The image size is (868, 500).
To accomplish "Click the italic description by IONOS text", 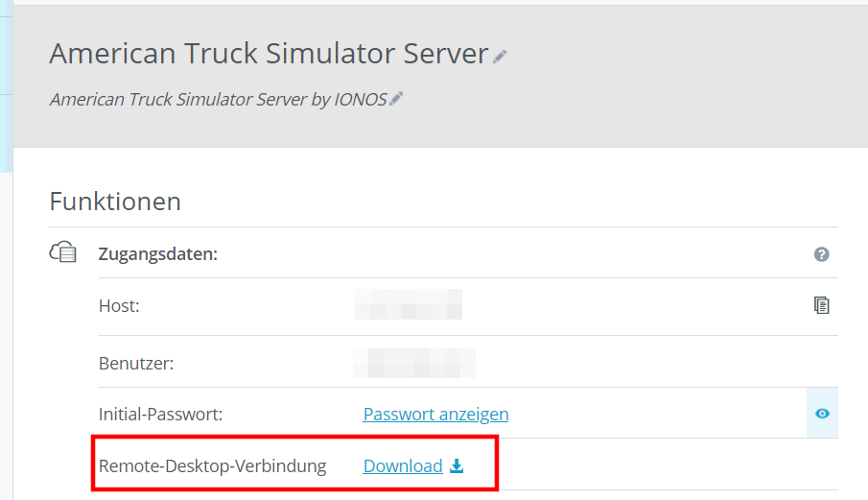I will [218, 99].
